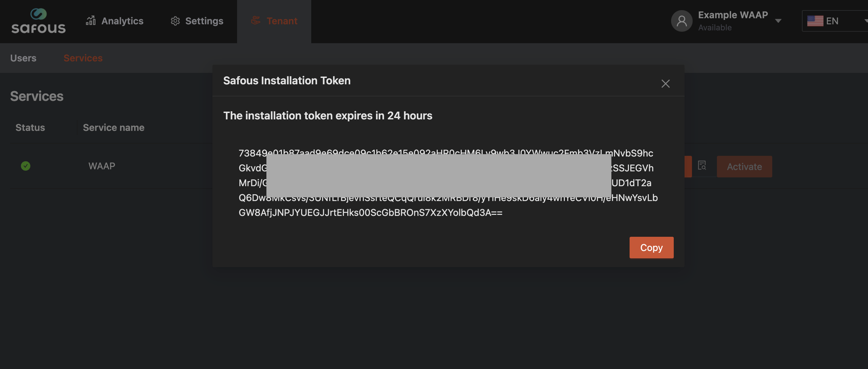Click the Safous logo icon
Viewport: 868px width, 369px height.
(x=39, y=13)
